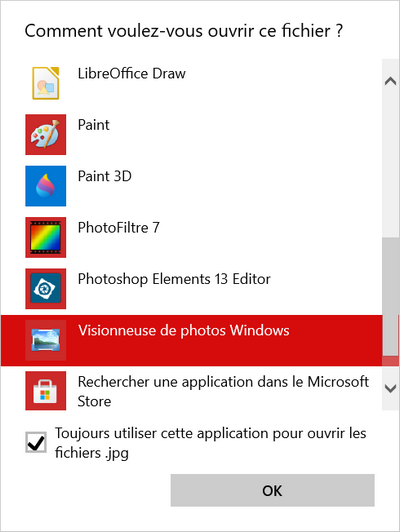This screenshot has height=532, width=400.
Task: Select the PhotoFiltre 7 rainbow icon
Action: coord(45,237)
